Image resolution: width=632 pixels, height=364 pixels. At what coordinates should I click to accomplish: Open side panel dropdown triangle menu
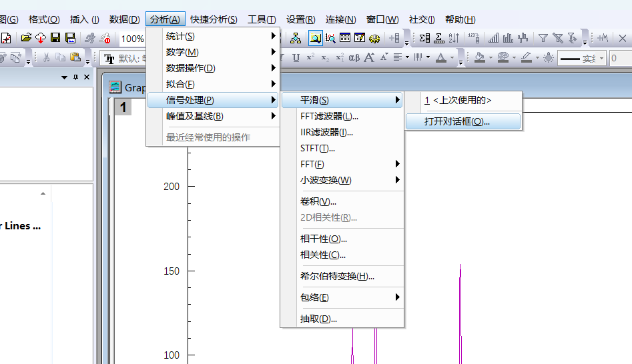click(64, 77)
